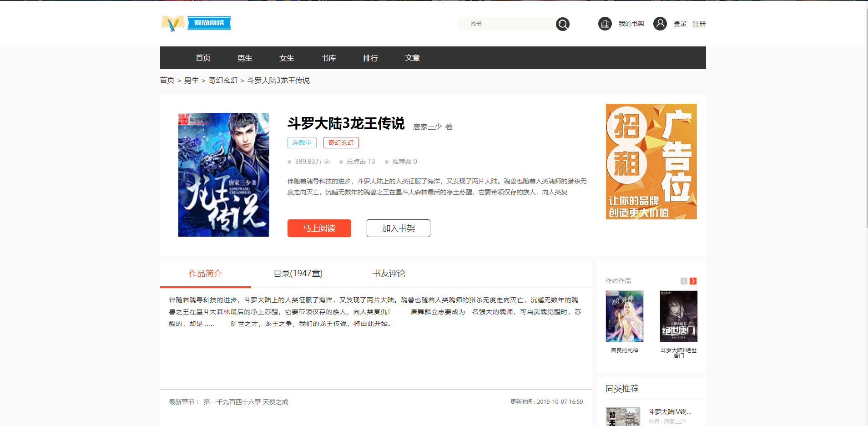The image size is (868, 426).
Task: Select the 作品简介 tab
Action: click(x=205, y=274)
